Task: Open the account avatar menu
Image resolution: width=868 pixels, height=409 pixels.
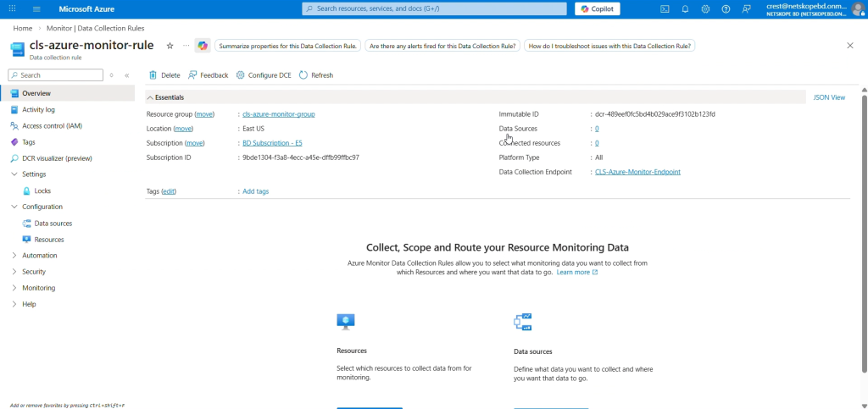Action: 858,8
